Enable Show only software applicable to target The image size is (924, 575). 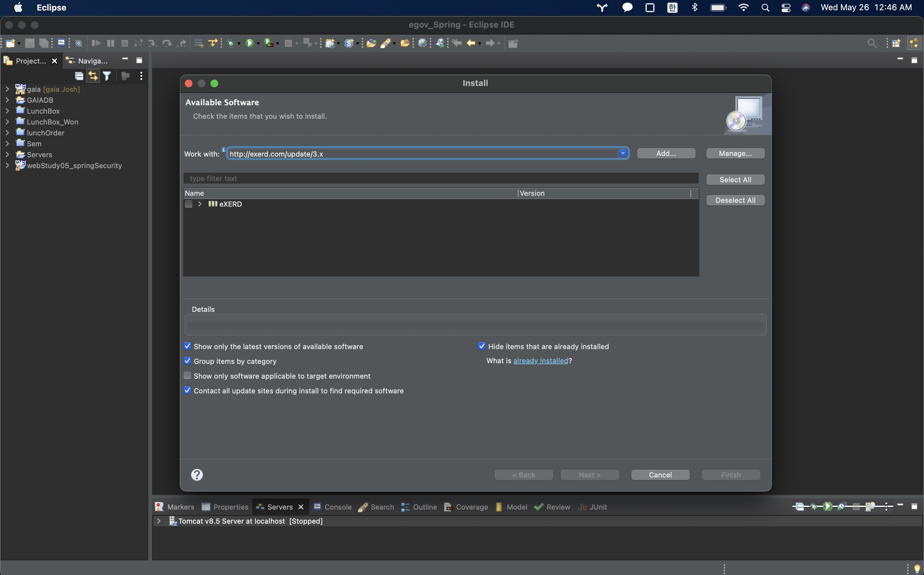(x=187, y=376)
